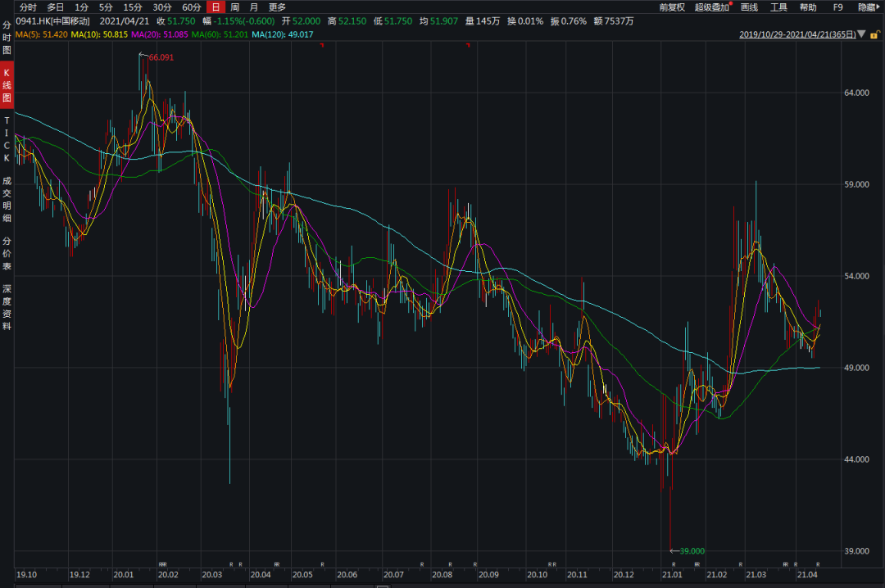Click the yellow unlock padlock icon
Image resolution: width=885 pixels, height=588 pixels.
874,34
